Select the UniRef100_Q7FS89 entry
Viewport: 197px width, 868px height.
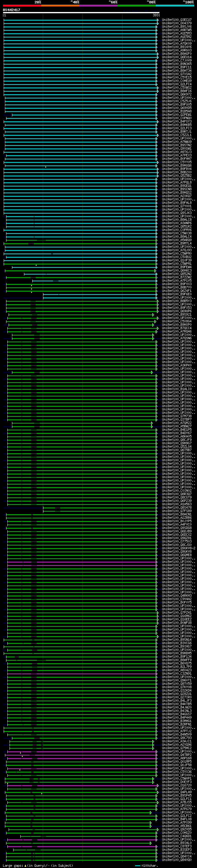pyautogui.click(x=176, y=511)
